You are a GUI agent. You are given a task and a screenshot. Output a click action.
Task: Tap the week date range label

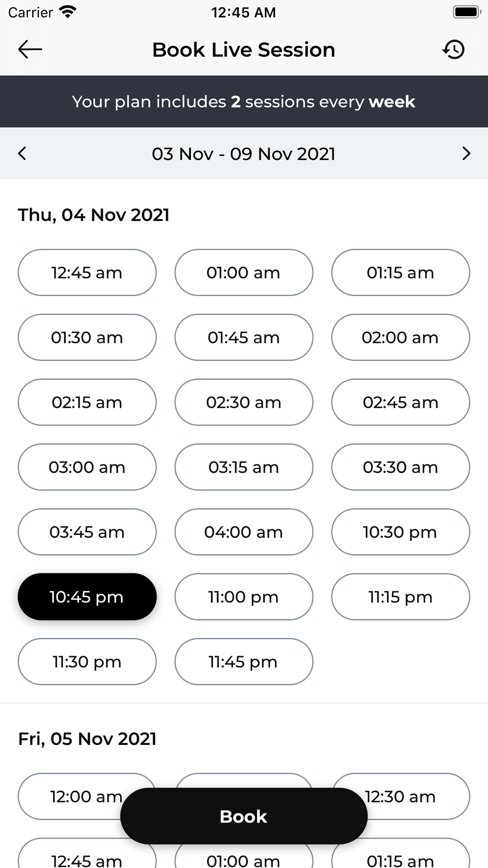click(244, 154)
